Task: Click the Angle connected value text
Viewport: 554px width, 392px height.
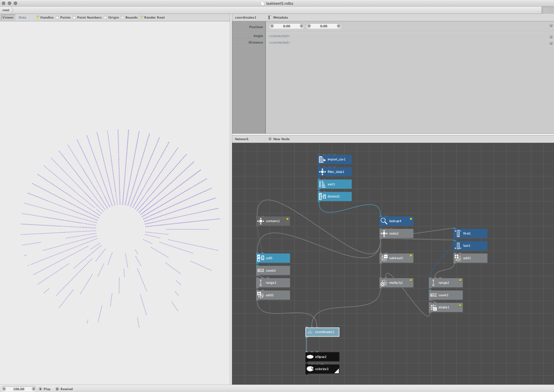Action: pos(279,36)
